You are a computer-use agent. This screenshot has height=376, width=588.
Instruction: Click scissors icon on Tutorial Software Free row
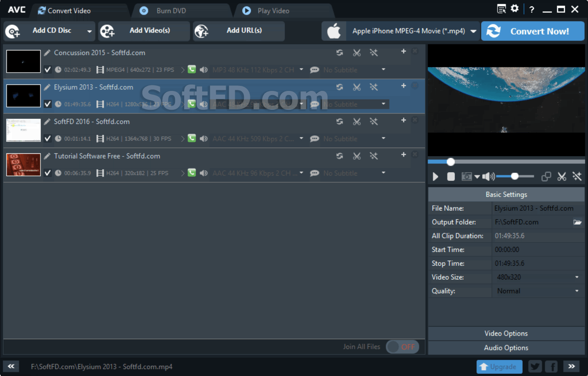(x=357, y=156)
